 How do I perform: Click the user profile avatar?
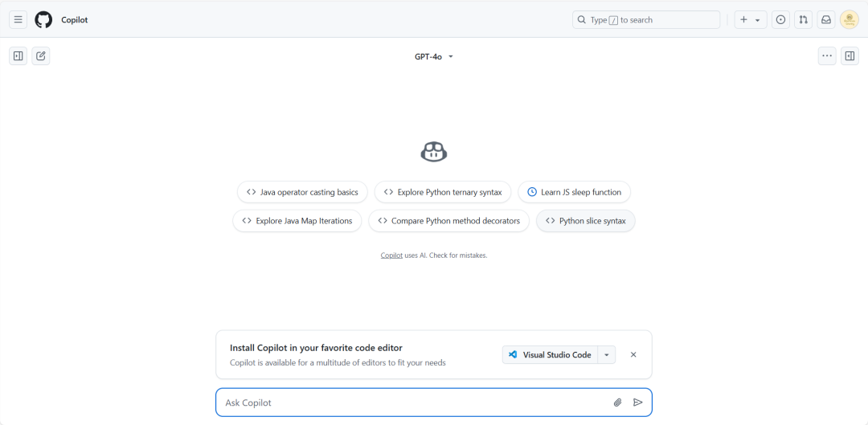point(850,19)
